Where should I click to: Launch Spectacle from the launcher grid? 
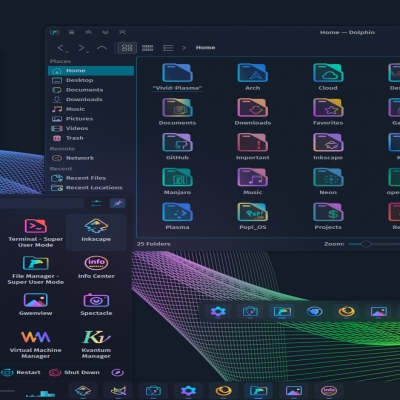coord(96,304)
